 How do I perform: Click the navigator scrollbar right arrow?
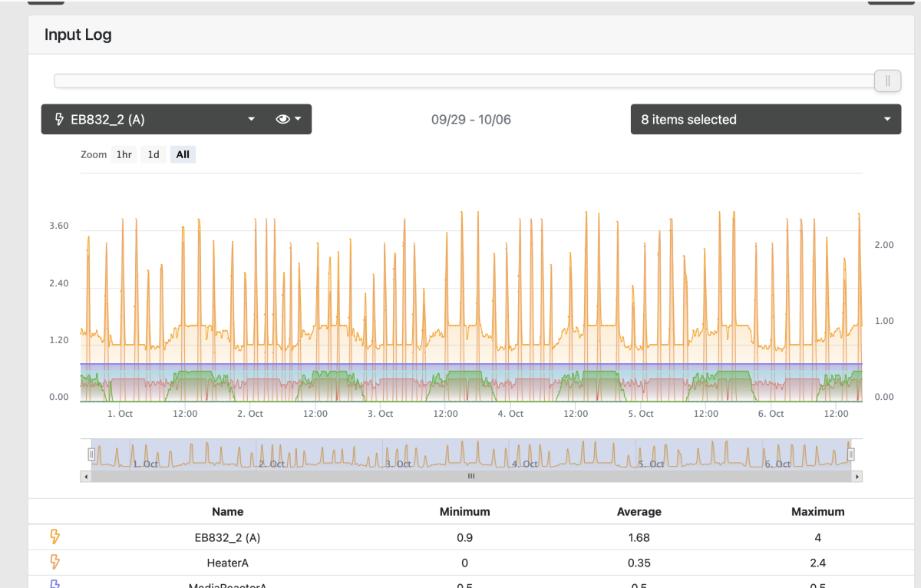click(x=857, y=477)
